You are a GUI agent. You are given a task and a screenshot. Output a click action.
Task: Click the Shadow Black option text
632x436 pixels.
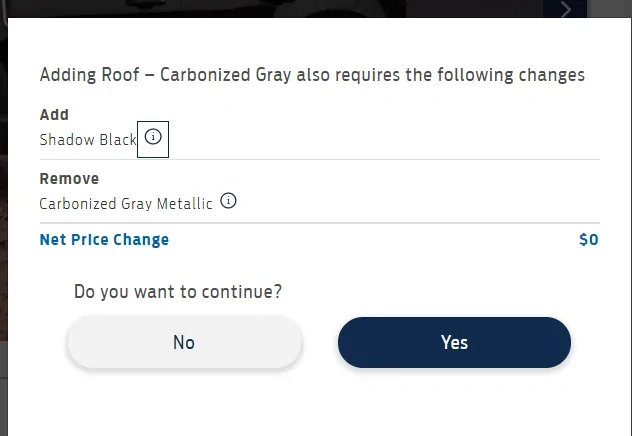pyautogui.click(x=88, y=140)
